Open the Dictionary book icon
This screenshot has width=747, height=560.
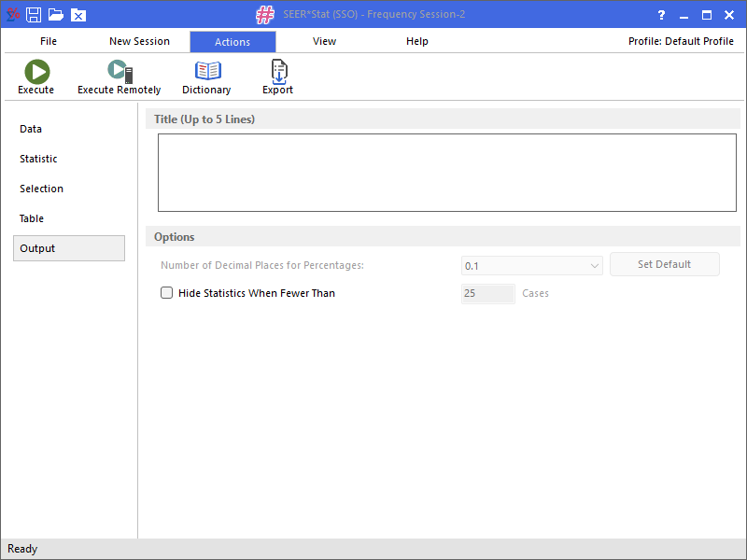(207, 71)
